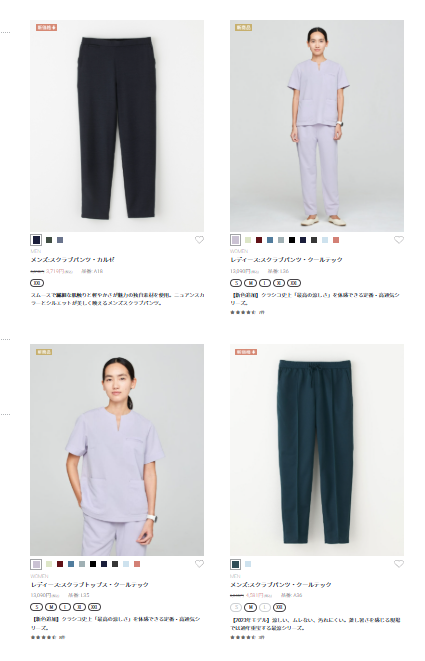The height and width of the screenshot is (661, 425).
Task: Pick light blue swatch for teal men's pants
Action: 248,564
